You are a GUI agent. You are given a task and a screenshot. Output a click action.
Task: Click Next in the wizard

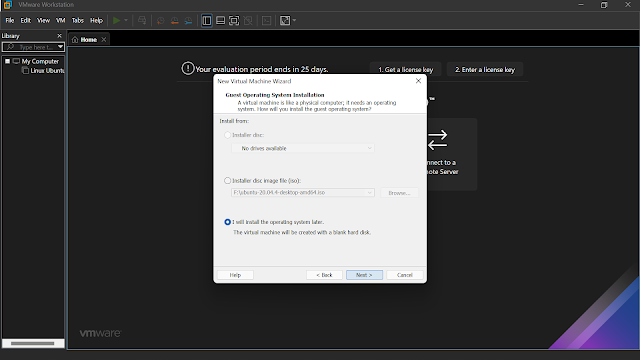(x=364, y=275)
